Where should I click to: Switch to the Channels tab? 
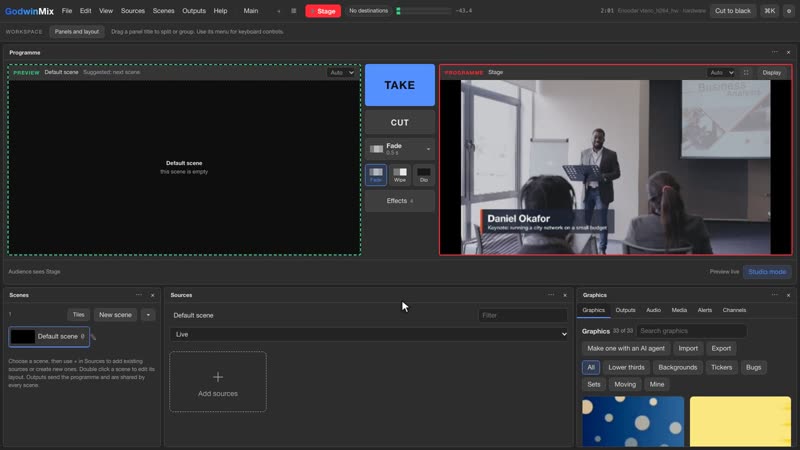[x=734, y=310]
